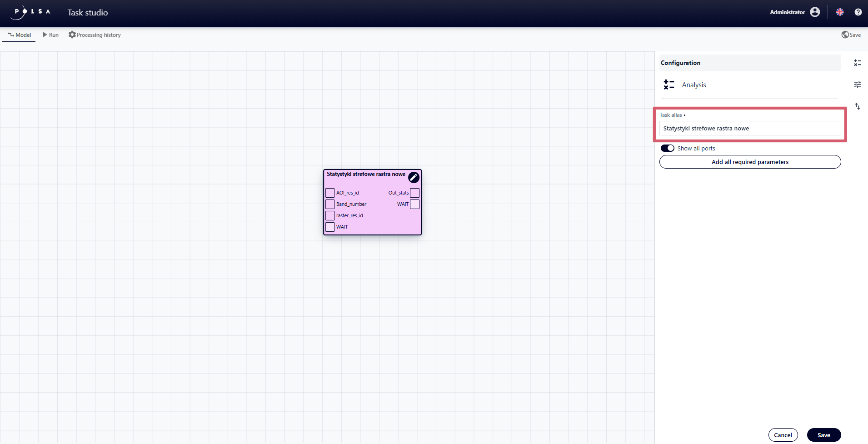868x444 pixels.
Task: Open the help question mark icon
Action: tap(858, 12)
